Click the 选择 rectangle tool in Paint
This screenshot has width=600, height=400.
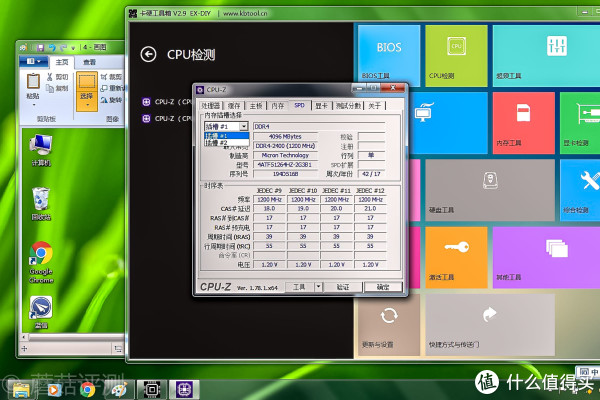tap(86, 82)
